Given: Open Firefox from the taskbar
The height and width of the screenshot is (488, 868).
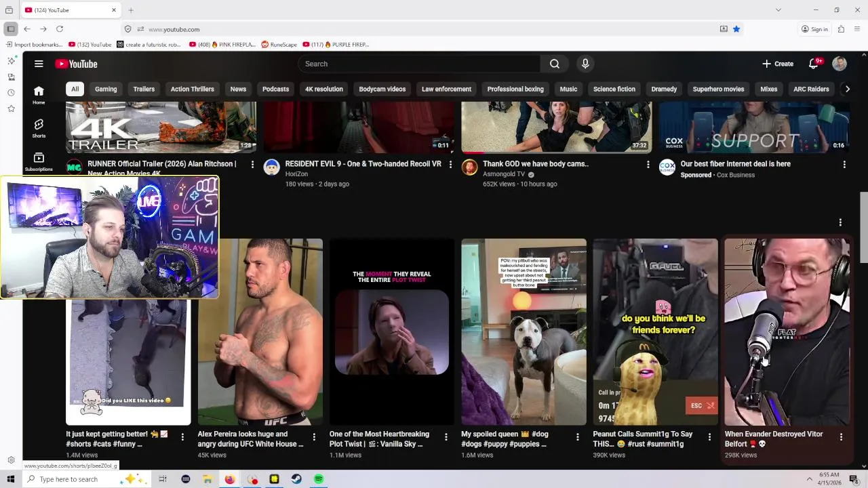Looking at the screenshot, I should (x=230, y=479).
